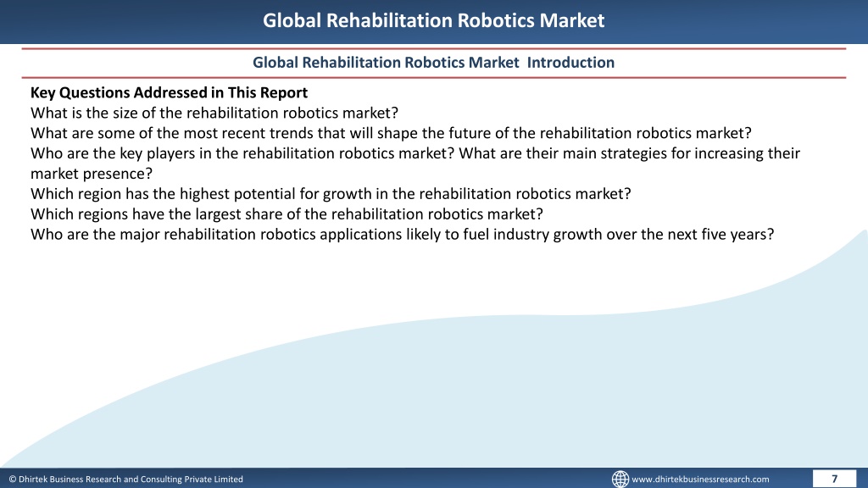Click the slide title 'Global Rehabilitation Robotics Market'
The image size is (868, 488).
coord(433,20)
